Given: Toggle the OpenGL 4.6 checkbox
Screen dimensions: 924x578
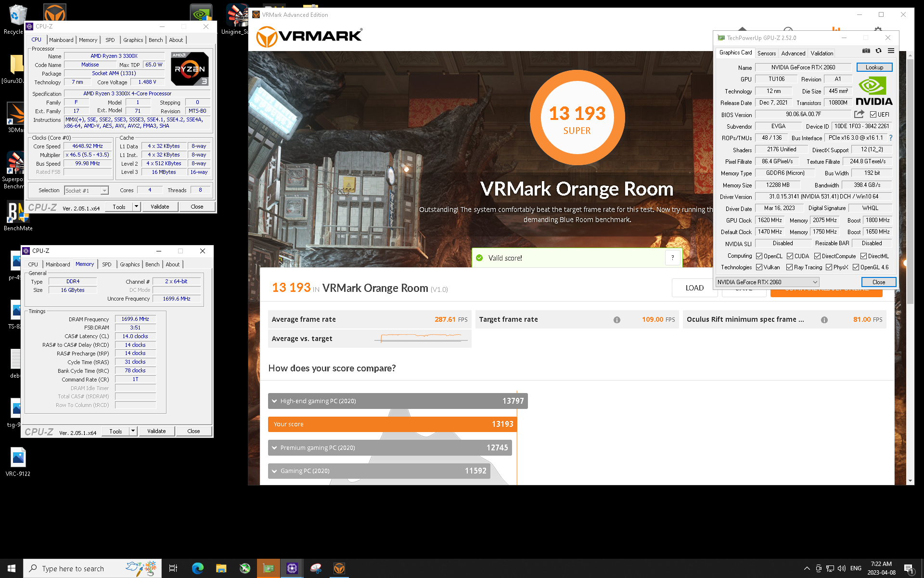Looking at the screenshot, I should click(x=856, y=267).
